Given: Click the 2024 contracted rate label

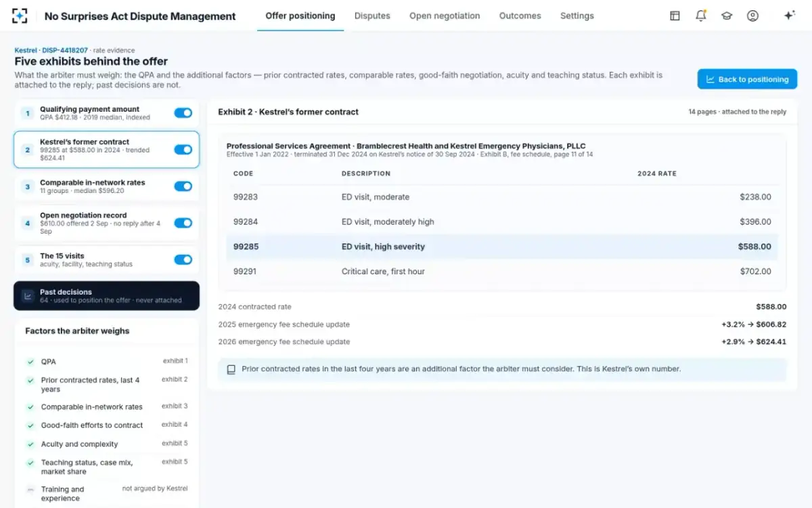Looking at the screenshot, I should 254,307.
